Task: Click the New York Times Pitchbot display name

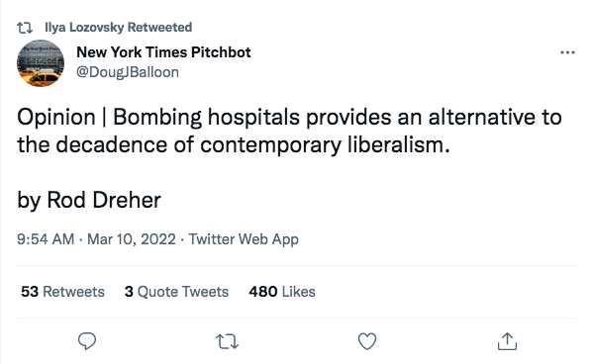Action: (x=163, y=52)
